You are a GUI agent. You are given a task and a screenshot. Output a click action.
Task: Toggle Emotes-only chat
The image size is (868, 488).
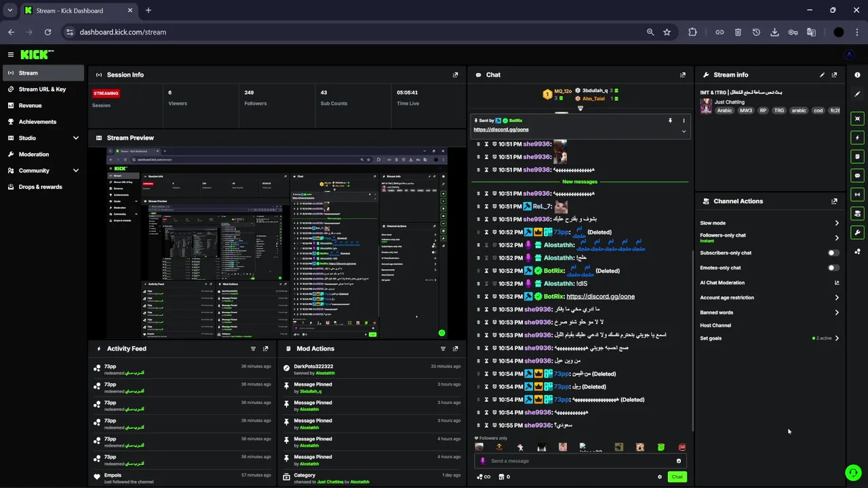pyautogui.click(x=833, y=268)
